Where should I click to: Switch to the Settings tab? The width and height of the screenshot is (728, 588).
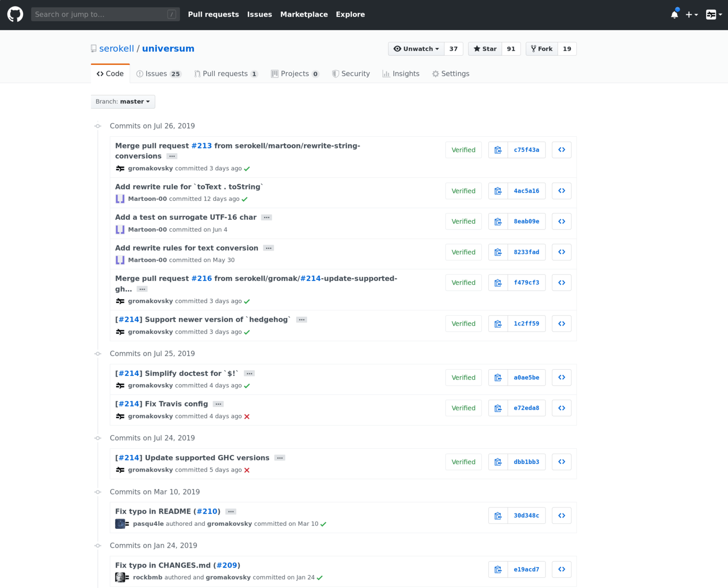click(451, 73)
